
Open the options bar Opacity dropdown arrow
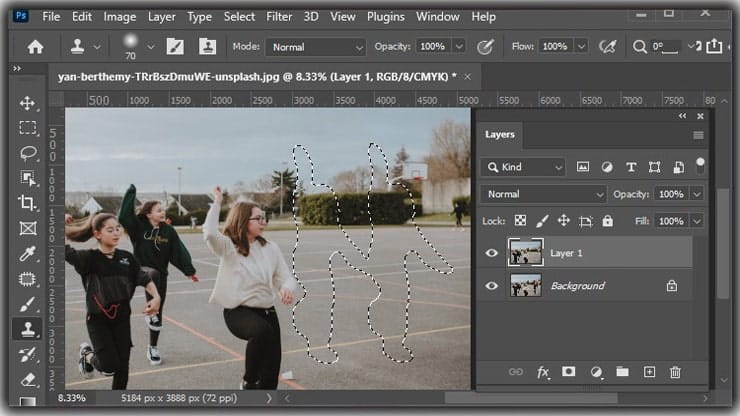[x=459, y=47]
